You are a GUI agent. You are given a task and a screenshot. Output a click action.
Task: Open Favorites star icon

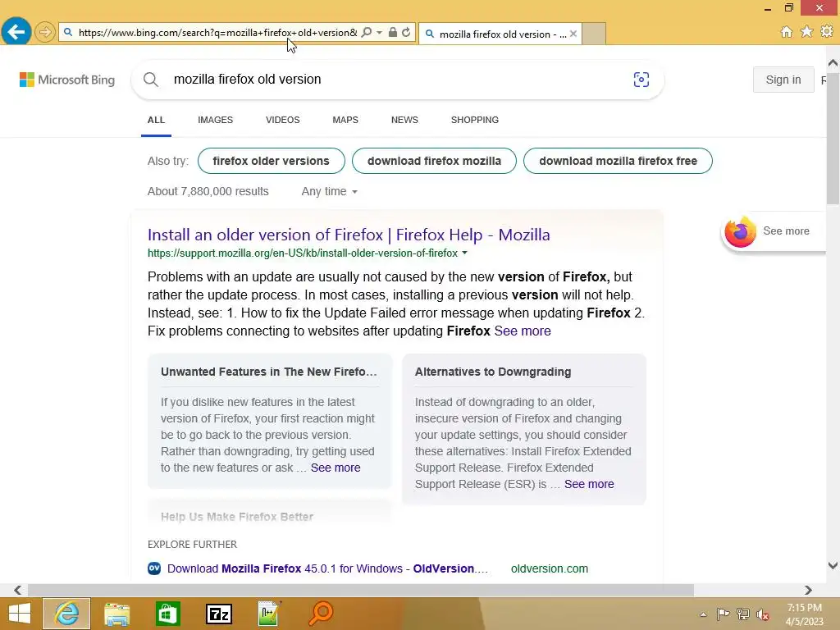806,32
